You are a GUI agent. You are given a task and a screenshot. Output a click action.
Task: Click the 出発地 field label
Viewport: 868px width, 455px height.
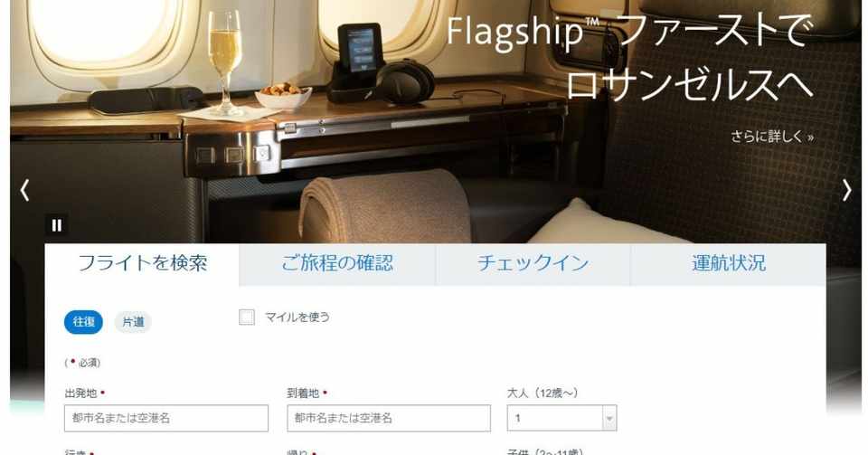pyautogui.click(x=80, y=393)
